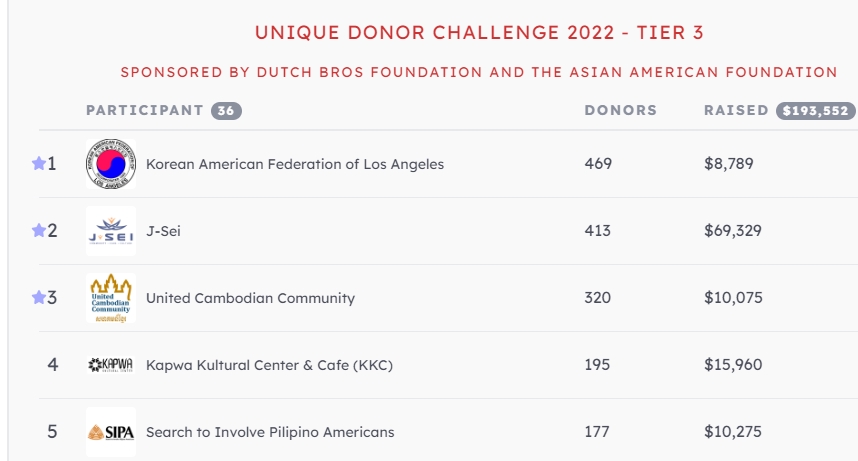Open United Cambodian Community participant page
This screenshot has width=858, height=461.
point(250,298)
